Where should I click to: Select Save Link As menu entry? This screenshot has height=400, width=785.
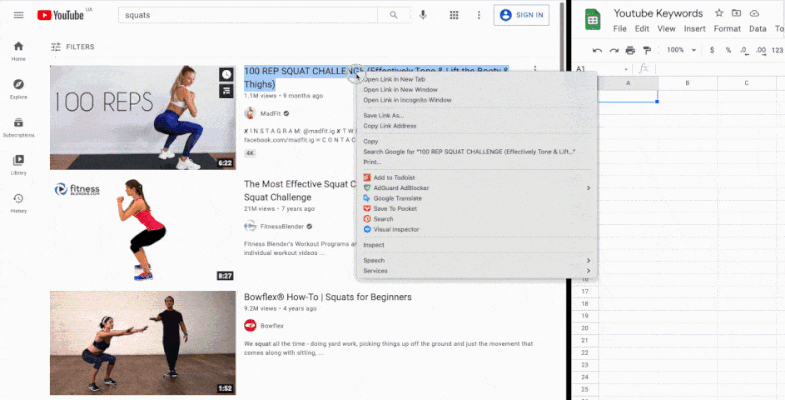click(383, 116)
